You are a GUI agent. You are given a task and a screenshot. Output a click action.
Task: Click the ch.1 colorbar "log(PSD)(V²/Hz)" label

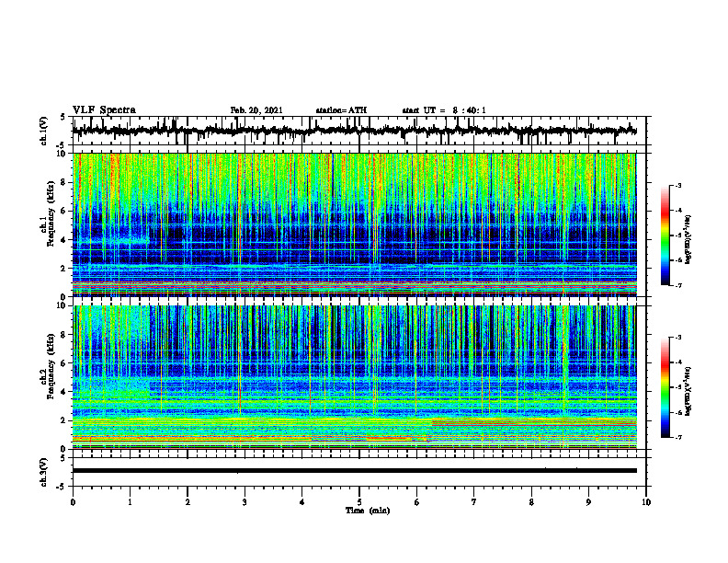pos(688,240)
